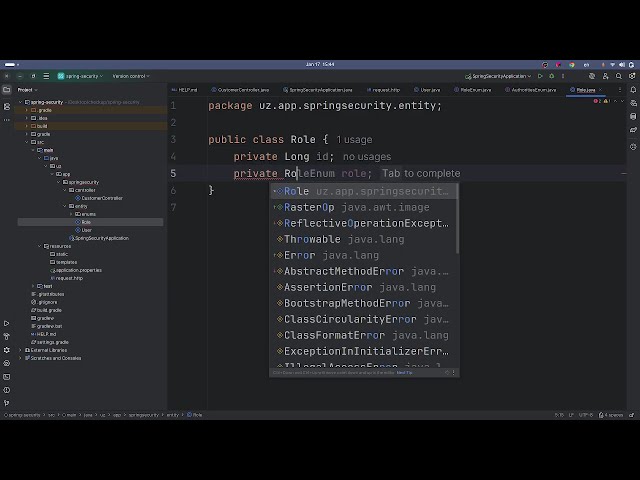The width and height of the screenshot is (640, 480).
Task: Open Search Everywhere magnifier icon
Action: [x=619, y=76]
